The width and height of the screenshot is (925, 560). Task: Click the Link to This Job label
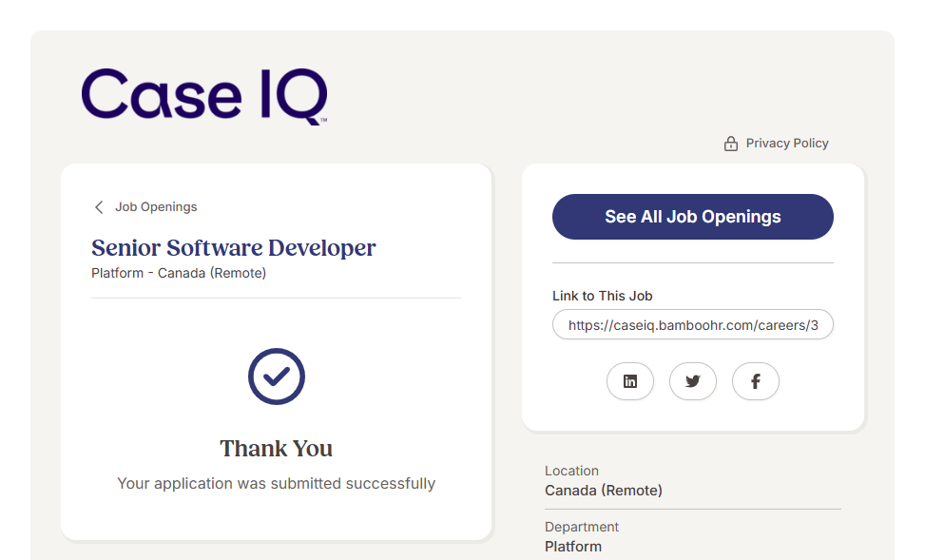[603, 296]
